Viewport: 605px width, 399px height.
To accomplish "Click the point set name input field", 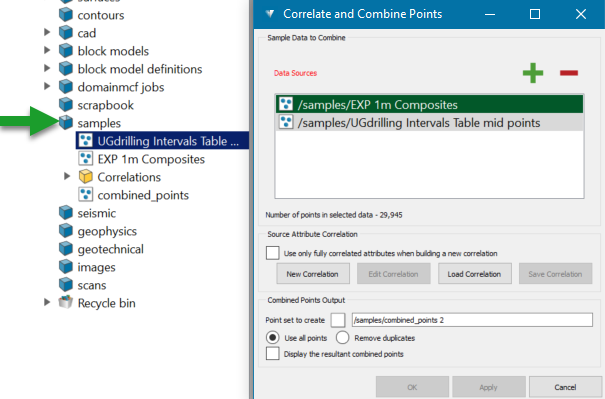I will [472, 320].
